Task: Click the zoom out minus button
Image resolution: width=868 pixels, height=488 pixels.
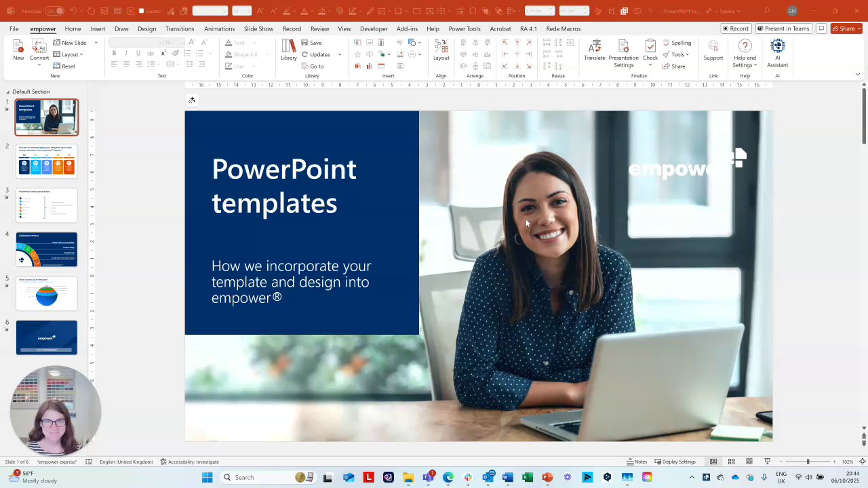Action: click(x=780, y=462)
